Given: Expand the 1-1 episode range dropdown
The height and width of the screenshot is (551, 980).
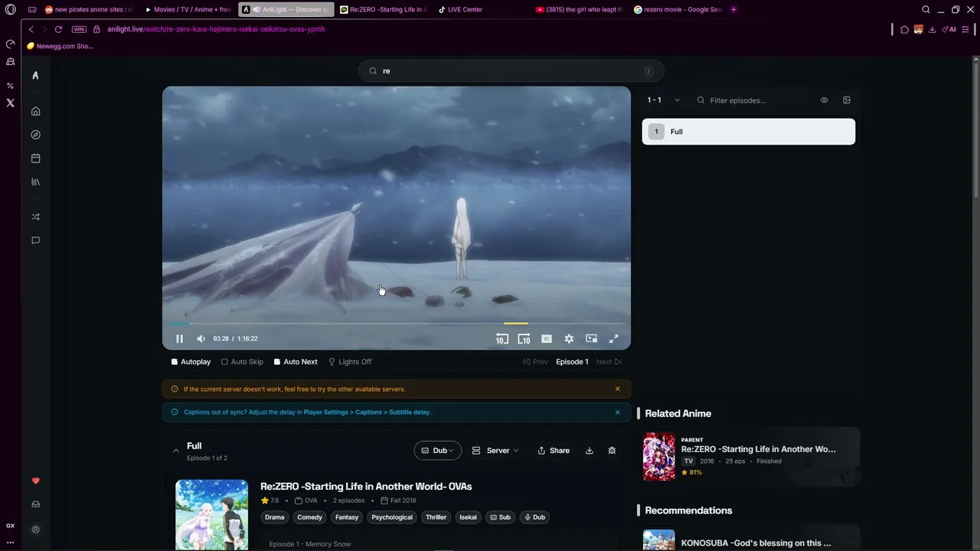Looking at the screenshot, I should (x=663, y=100).
